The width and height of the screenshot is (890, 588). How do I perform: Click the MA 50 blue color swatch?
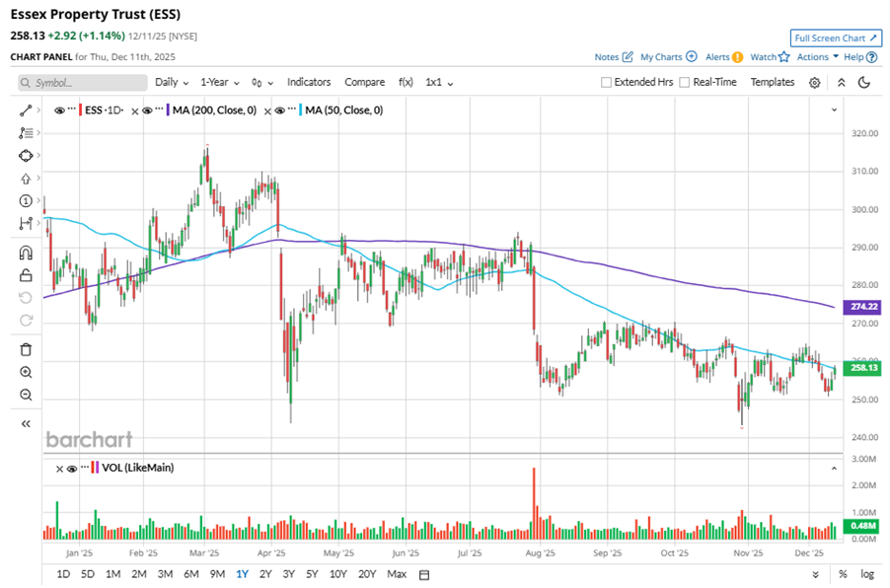(x=300, y=110)
